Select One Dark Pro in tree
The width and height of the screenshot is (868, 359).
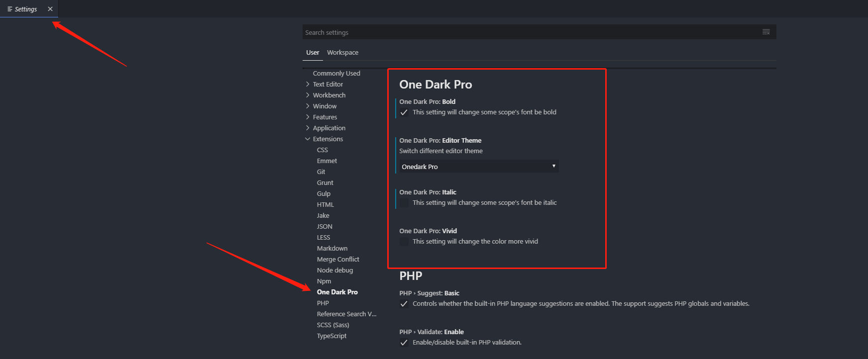(337, 292)
